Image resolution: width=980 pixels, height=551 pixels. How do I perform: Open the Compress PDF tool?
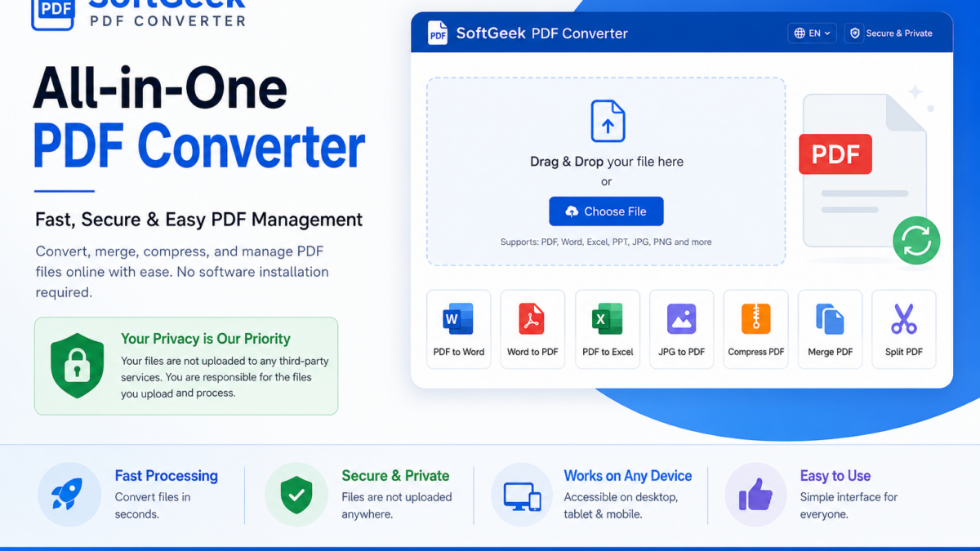tap(755, 329)
